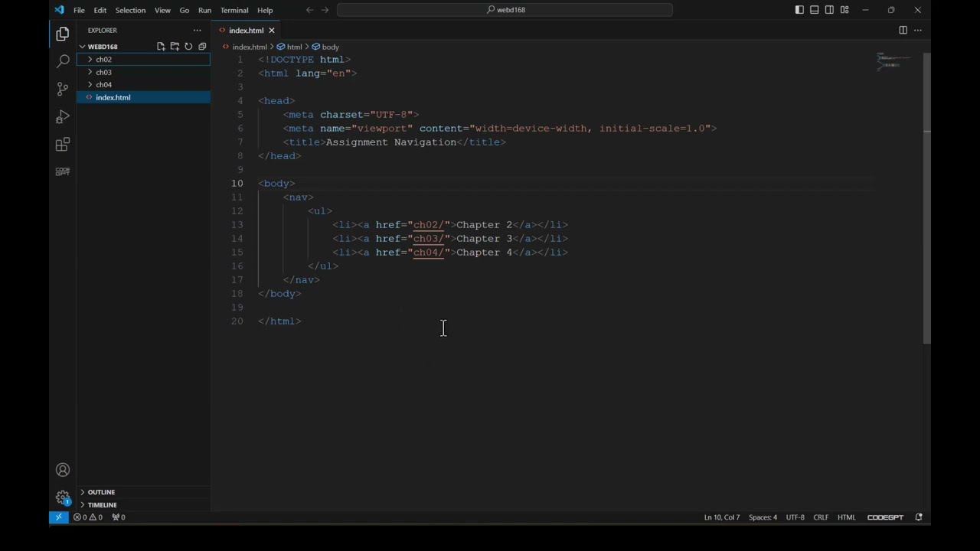This screenshot has height=551, width=980.
Task: Click the split editor right icon
Action: tap(903, 31)
